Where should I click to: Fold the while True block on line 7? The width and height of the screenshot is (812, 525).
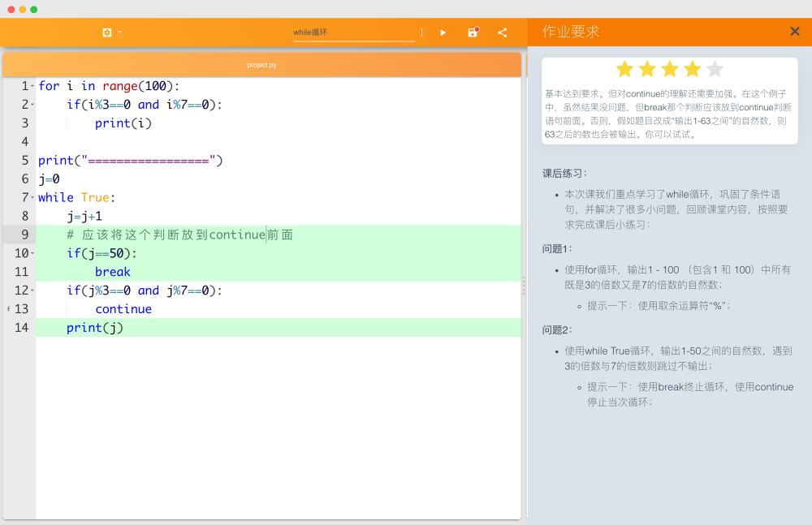pyautogui.click(x=32, y=198)
